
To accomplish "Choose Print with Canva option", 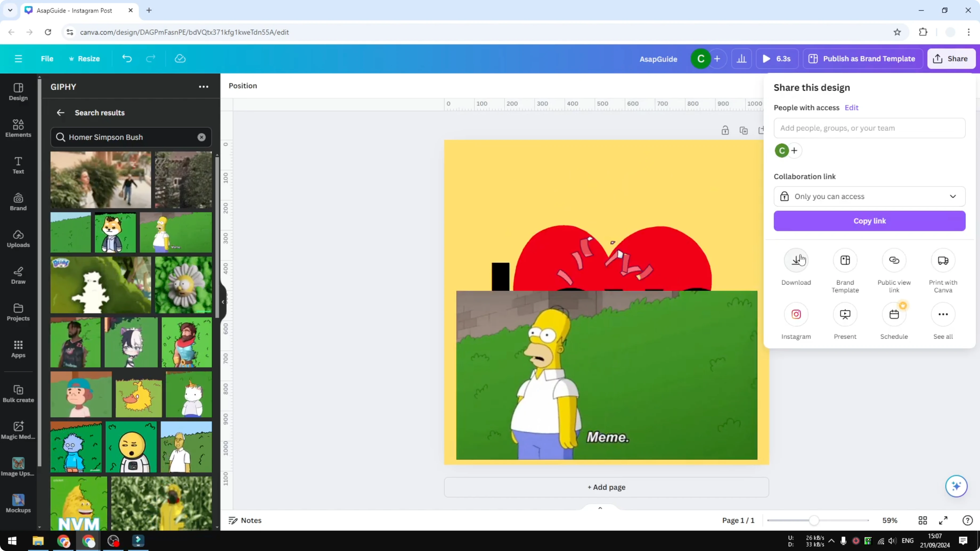I will click(943, 260).
